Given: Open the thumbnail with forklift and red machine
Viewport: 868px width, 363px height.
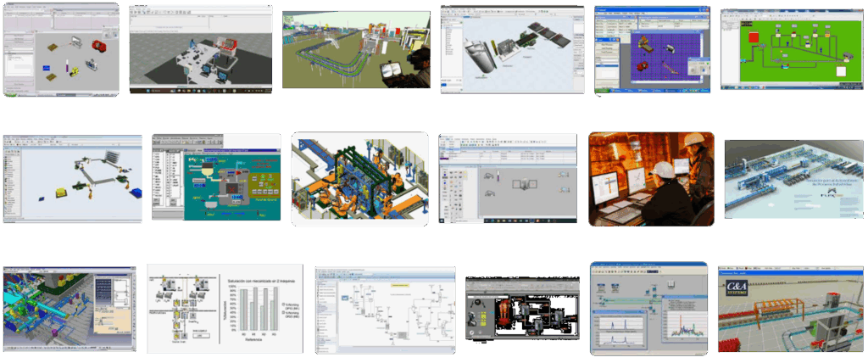Looking at the screenshot, I should pos(61,51).
